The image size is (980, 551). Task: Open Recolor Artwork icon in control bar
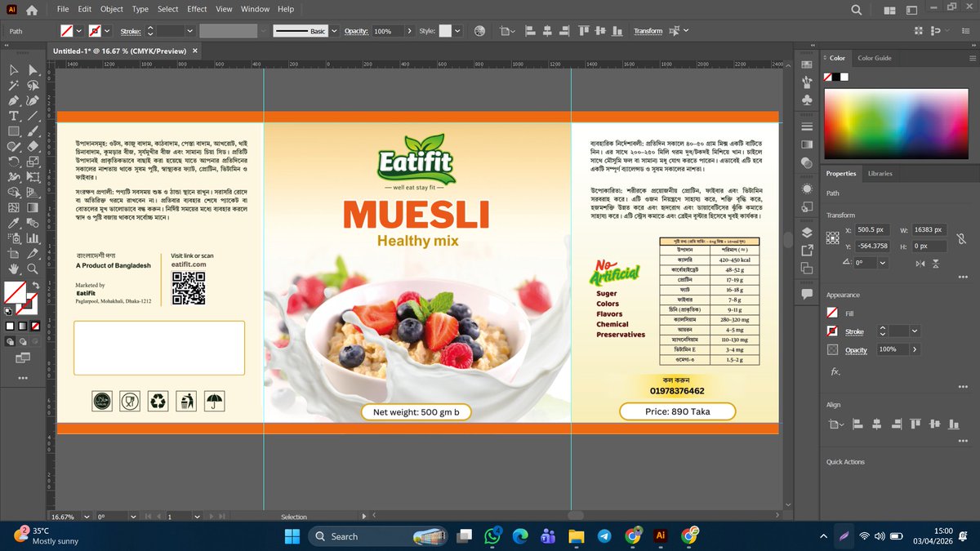[479, 31]
